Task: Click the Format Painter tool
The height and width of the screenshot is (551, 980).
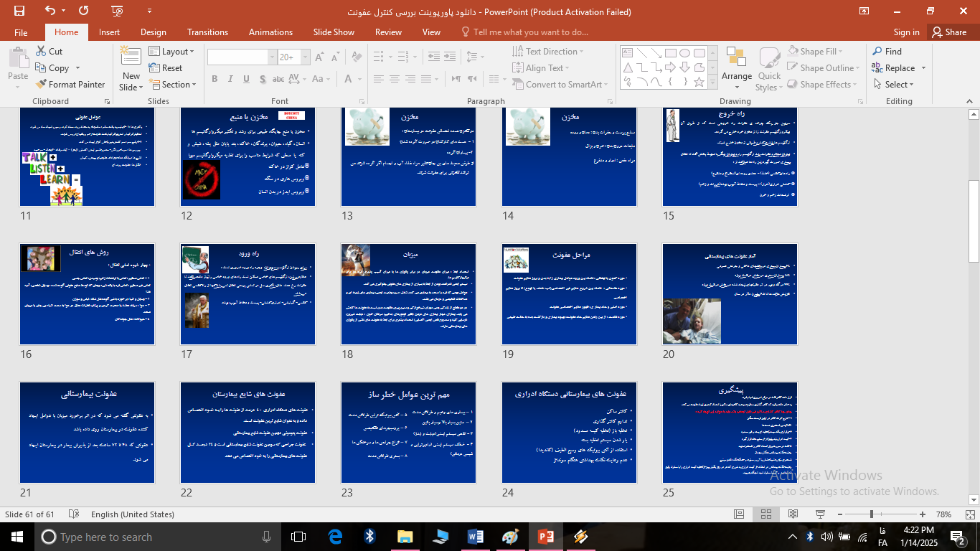Action: click(70, 84)
